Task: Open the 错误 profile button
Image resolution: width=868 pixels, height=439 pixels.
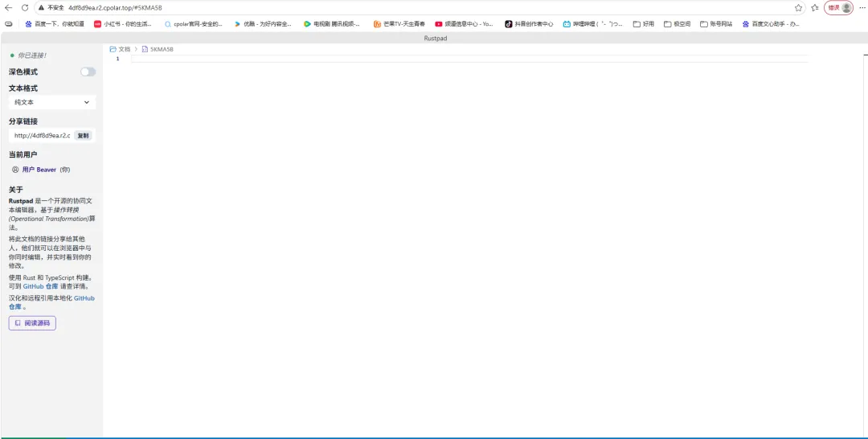Action: pyautogui.click(x=838, y=8)
